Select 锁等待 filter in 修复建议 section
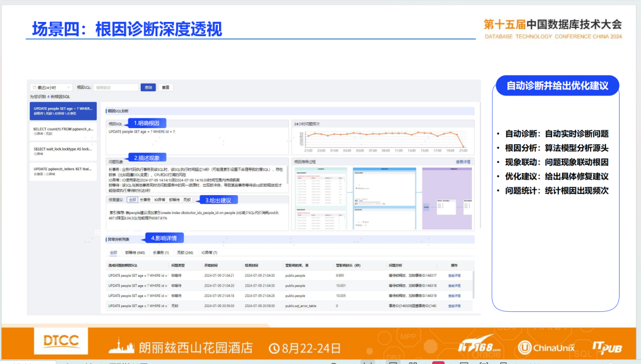This screenshot has height=364, width=641. [174, 200]
